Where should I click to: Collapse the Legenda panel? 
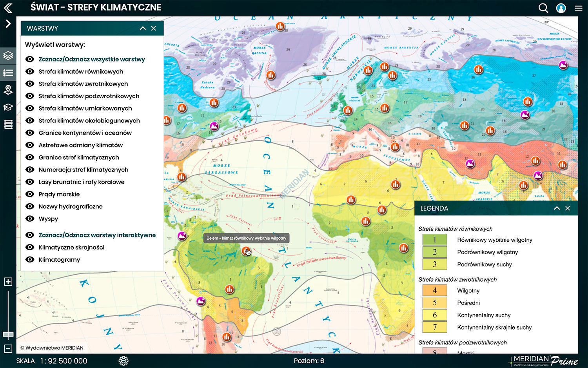point(557,208)
